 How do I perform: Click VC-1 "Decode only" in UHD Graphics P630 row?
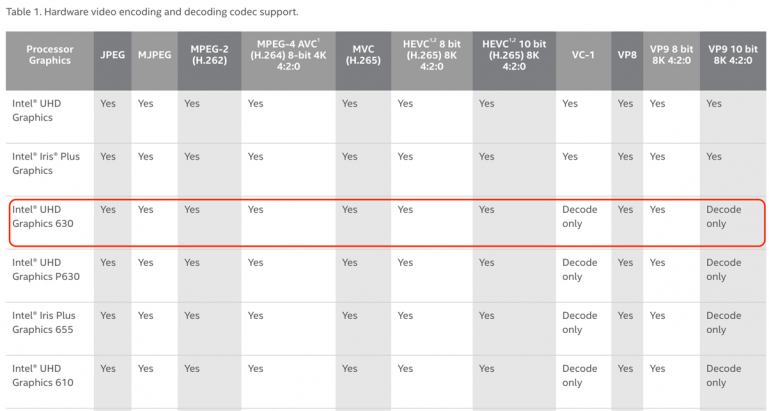coord(580,269)
